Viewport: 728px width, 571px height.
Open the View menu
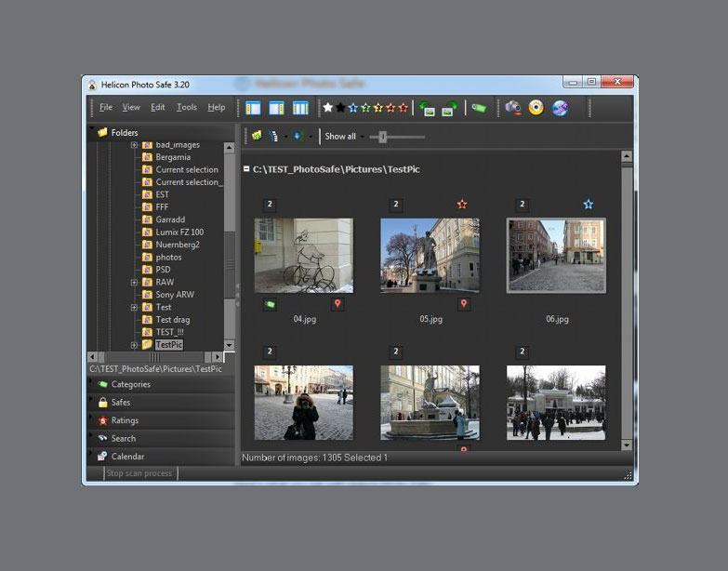pyautogui.click(x=131, y=107)
